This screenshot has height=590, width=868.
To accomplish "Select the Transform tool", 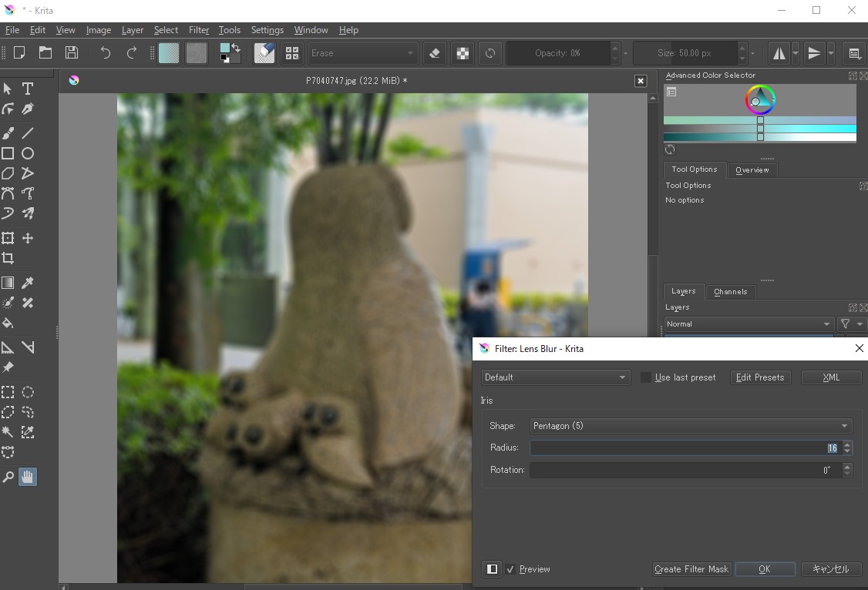I will (8, 238).
